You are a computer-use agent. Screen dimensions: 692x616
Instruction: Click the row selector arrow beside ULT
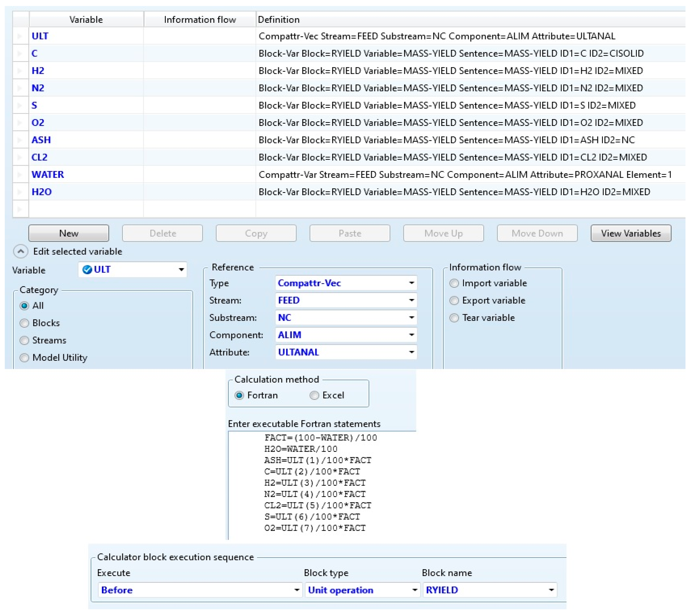point(20,36)
